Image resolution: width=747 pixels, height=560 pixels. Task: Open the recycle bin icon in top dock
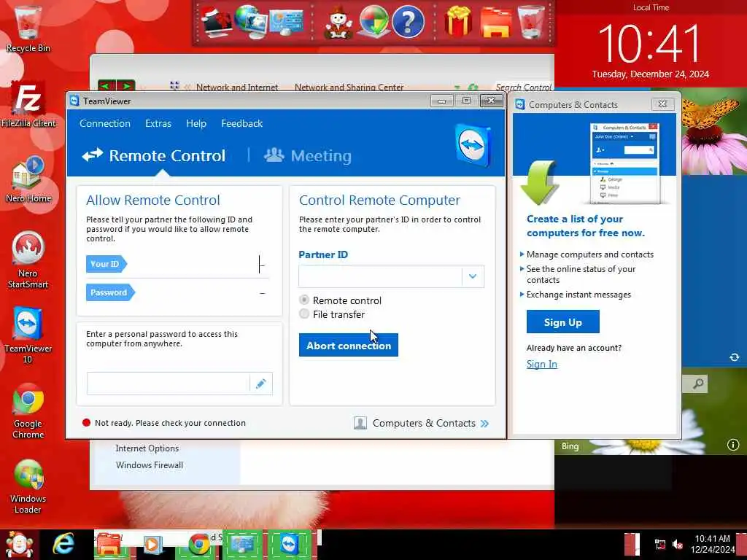pos(531,22)
